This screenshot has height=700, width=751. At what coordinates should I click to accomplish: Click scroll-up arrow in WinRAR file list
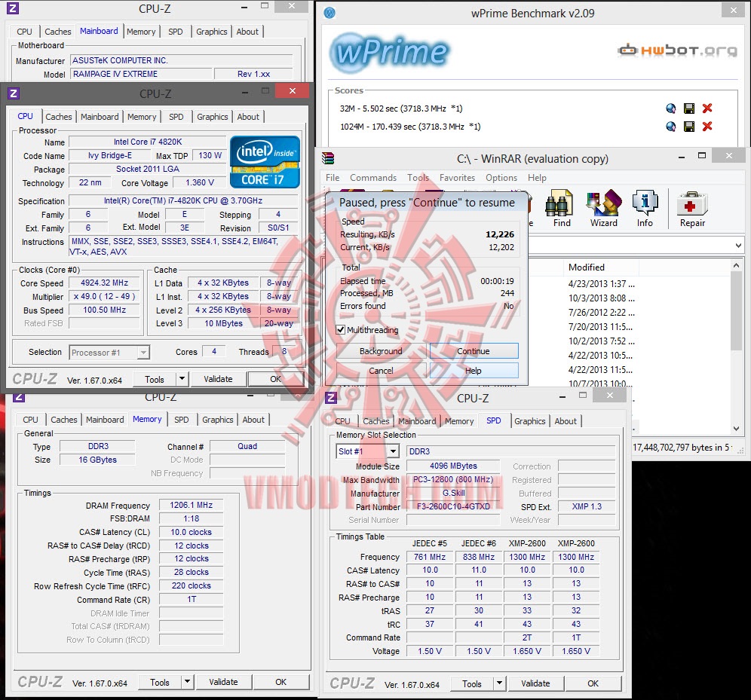pyautogui.click(x=736, y=265)
